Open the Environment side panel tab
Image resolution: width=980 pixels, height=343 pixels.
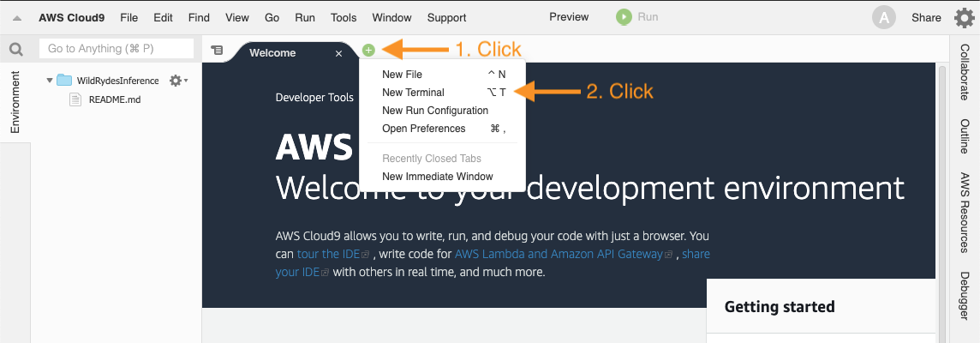pyautogui.click(x=15, y=102)
